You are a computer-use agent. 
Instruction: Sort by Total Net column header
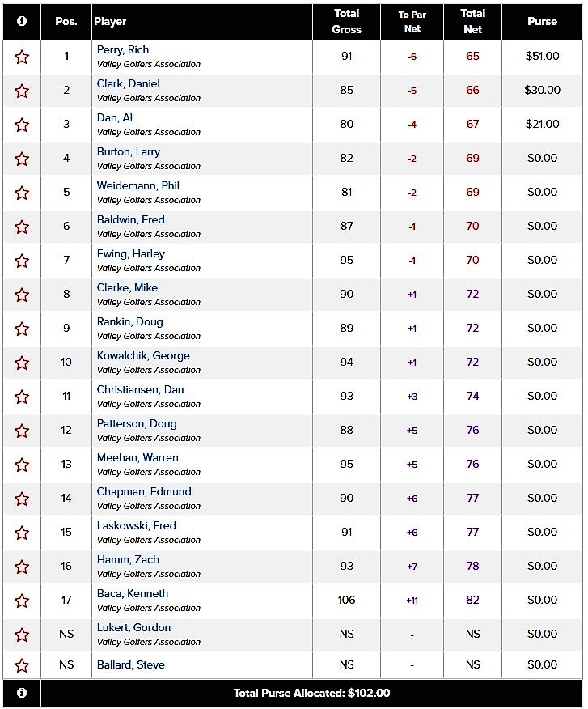click(472, 21)
